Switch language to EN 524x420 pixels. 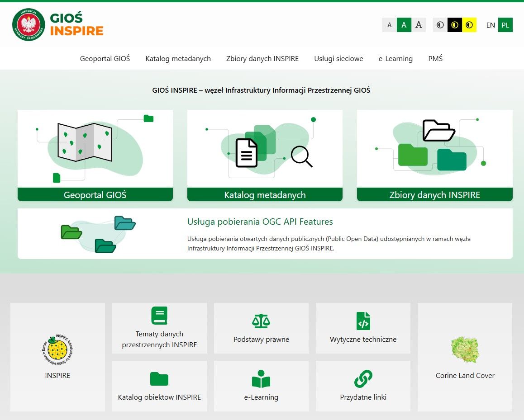491,25
